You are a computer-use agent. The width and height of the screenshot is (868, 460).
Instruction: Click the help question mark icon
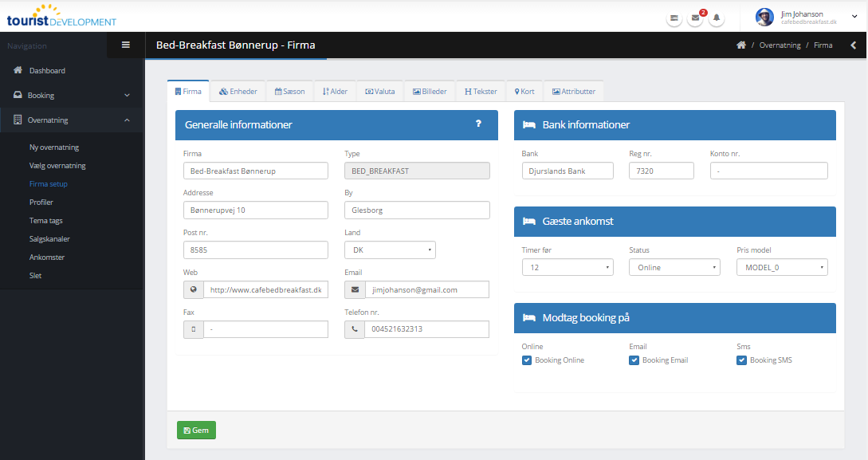[478, 124]
